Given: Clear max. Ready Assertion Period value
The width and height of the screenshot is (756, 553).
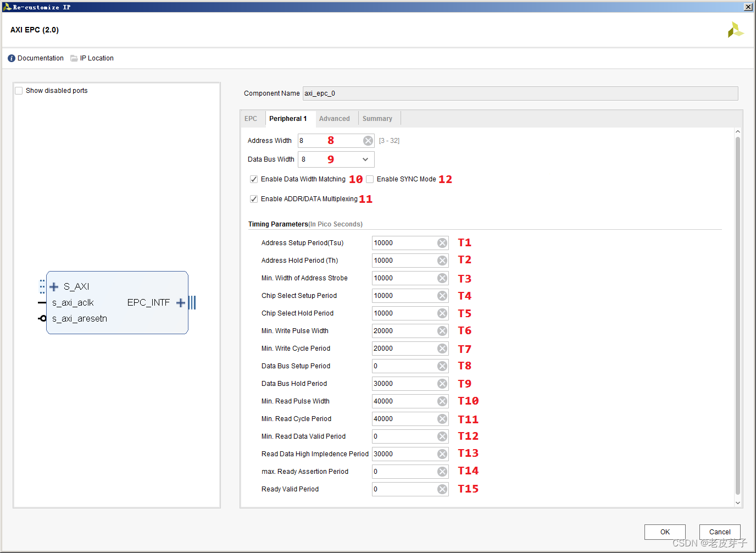Looking at the screenshot, I should click(x=442, y=472).
